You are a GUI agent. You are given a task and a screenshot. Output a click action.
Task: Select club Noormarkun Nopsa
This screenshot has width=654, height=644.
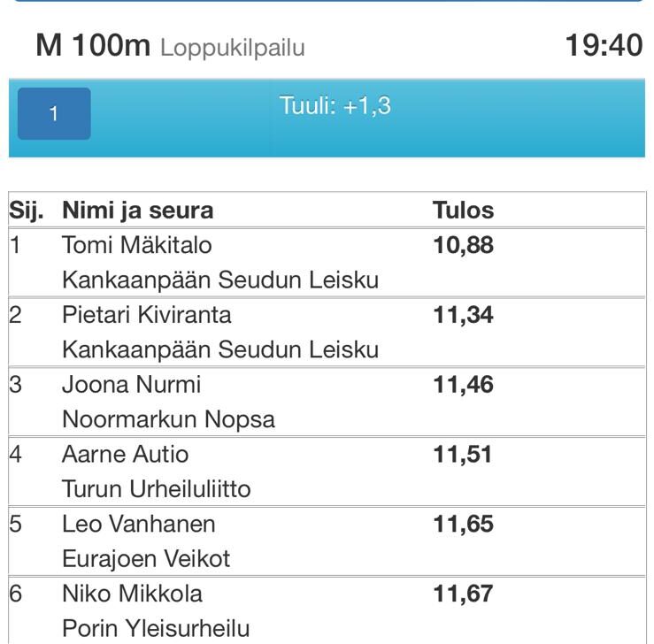[168, 419]
